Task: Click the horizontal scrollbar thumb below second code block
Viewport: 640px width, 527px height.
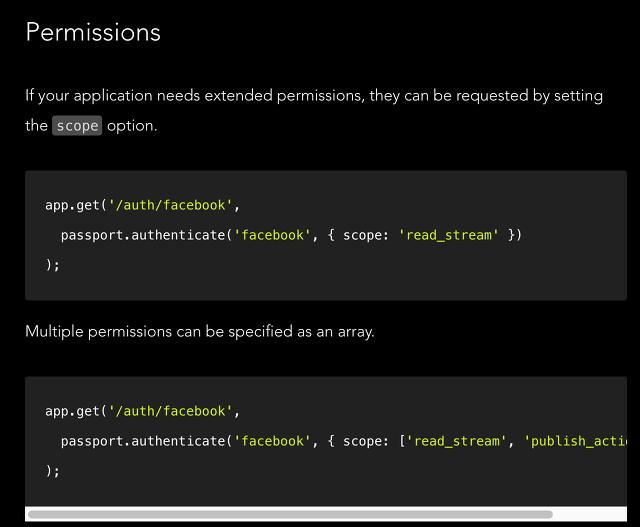Action: [x=290, y=514]
